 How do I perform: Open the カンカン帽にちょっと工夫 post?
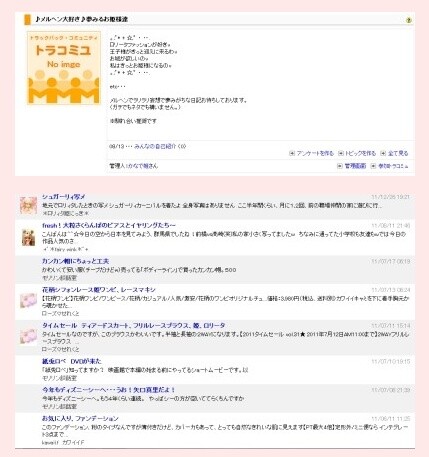pyautogui.click(x=75, y=261)
